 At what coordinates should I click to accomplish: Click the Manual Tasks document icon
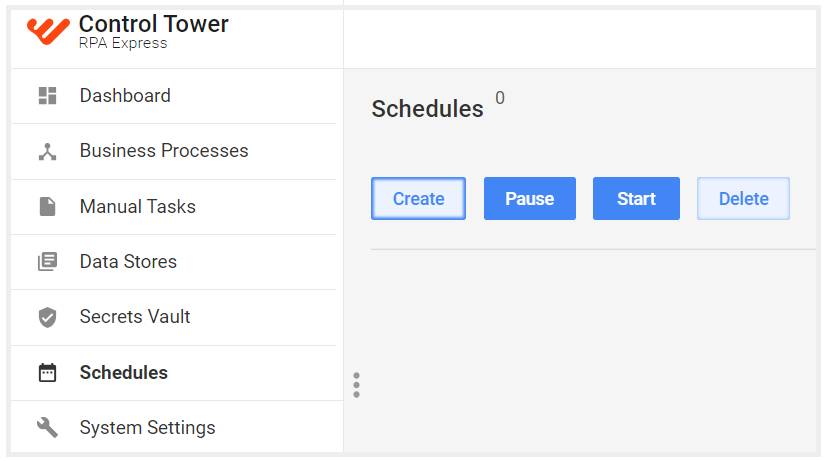click(x=48, y=207)
